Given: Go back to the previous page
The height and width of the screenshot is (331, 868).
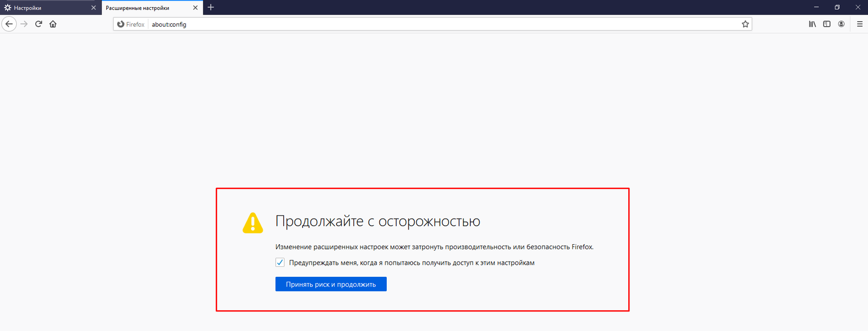Looking at the screenshot, I should (9, 24).
